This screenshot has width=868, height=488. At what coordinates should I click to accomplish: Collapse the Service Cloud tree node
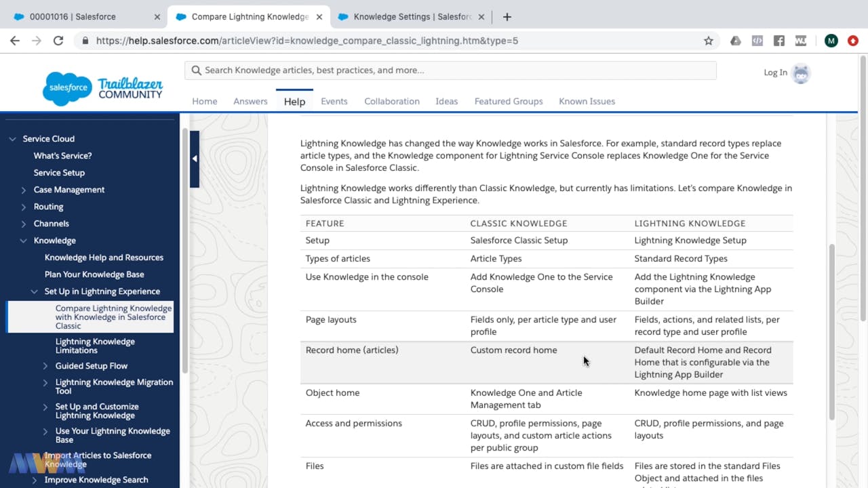tap(12, 139)
